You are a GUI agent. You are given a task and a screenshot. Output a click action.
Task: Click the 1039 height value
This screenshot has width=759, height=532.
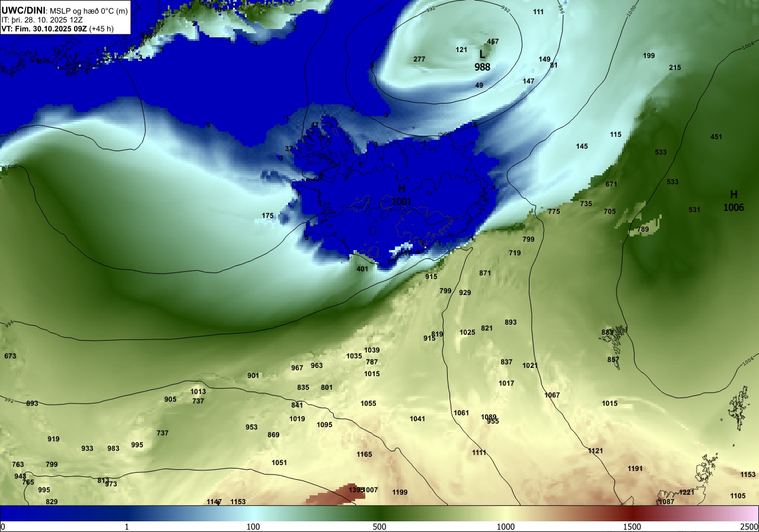pyautogui.click(x=372, y=350)
